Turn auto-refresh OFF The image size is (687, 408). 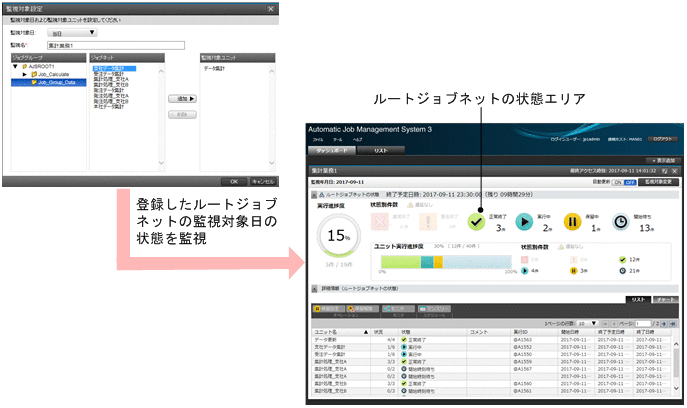click(x=630, y=182)
